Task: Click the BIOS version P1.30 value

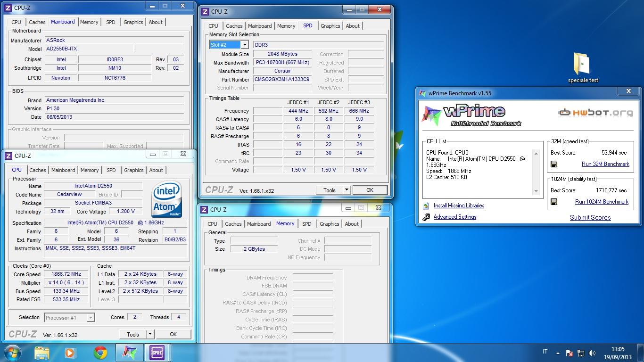Action: [114, 108]
